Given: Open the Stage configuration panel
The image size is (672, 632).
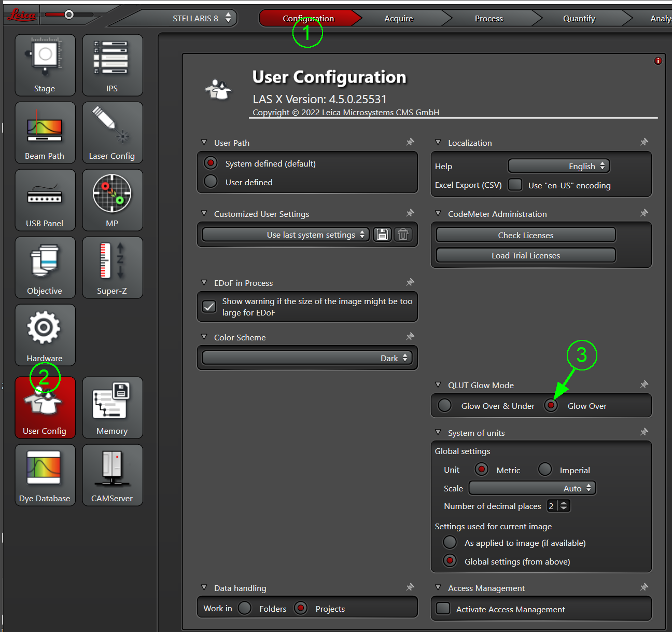Looking at the screenshot, I should 45,65.
